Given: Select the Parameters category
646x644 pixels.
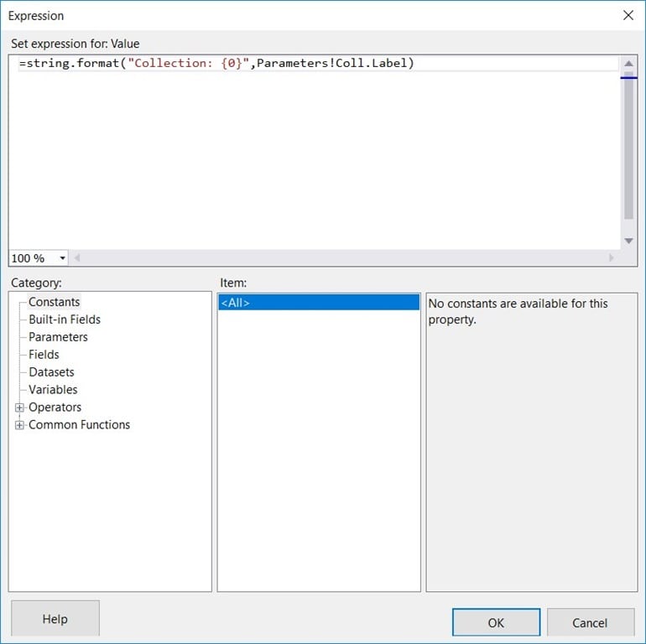Looking at the screenshot, I should click(x=58, y=337).
